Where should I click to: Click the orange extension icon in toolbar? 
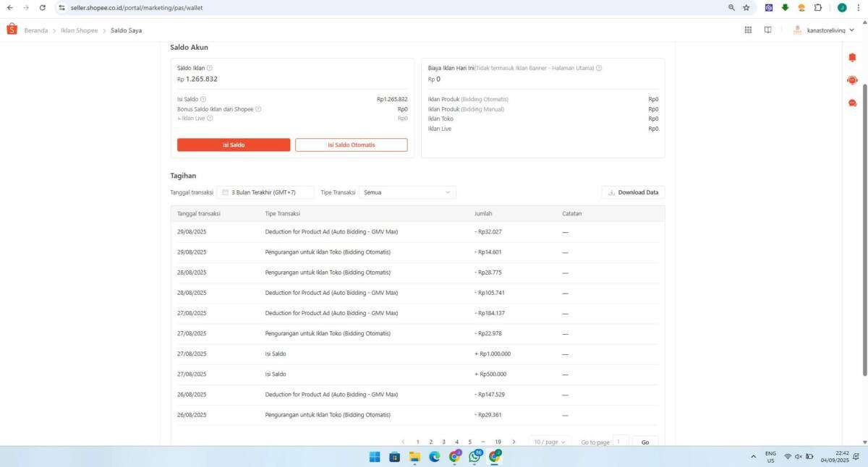tap(801, 7)
